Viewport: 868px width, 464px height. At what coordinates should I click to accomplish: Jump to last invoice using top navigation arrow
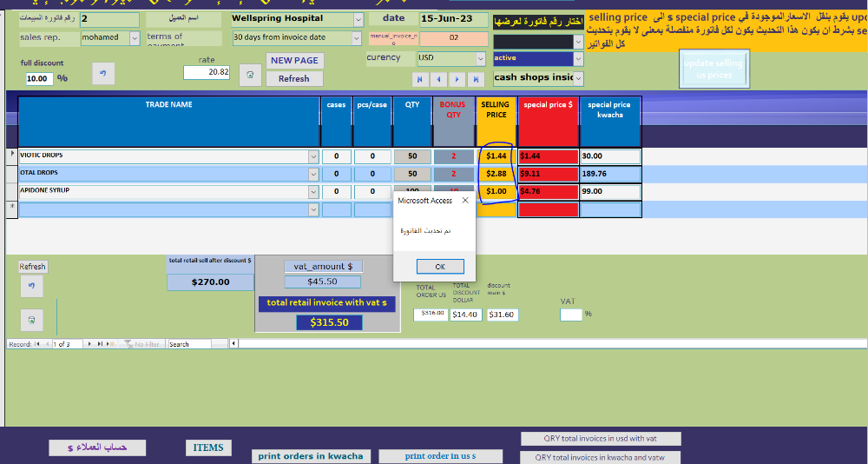click(x=476, y=79)
